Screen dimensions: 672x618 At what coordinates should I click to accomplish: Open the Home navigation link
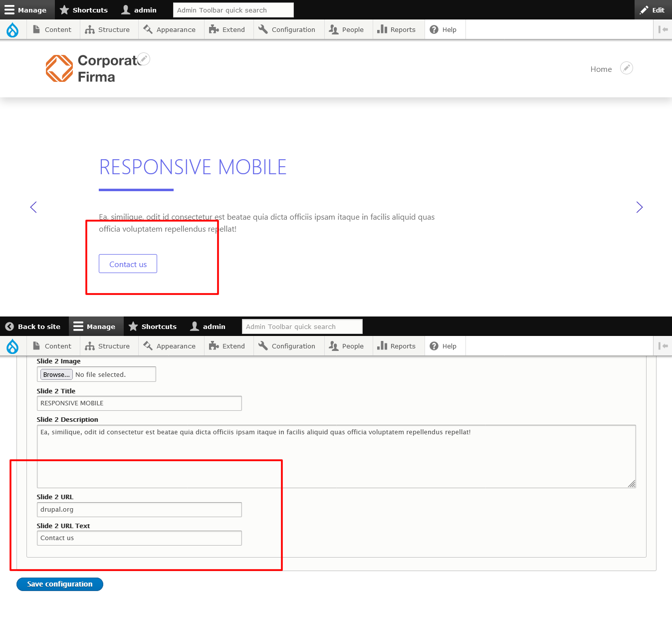601,69
